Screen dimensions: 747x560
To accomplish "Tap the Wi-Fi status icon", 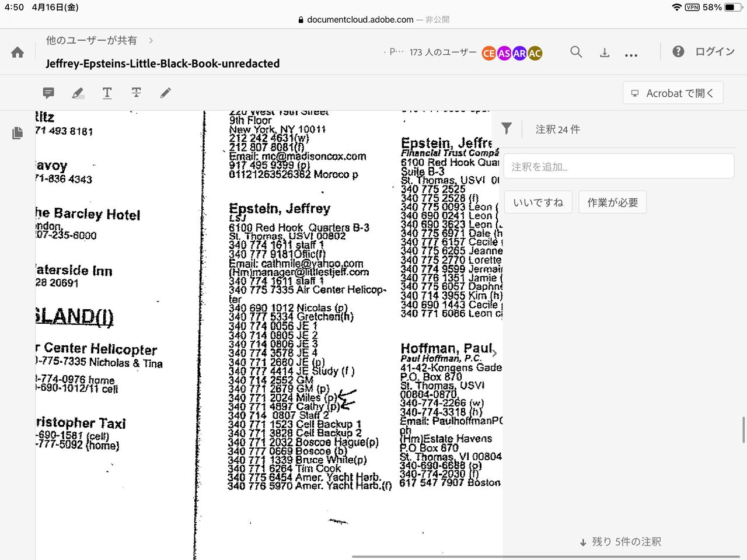I will [677, 8].
